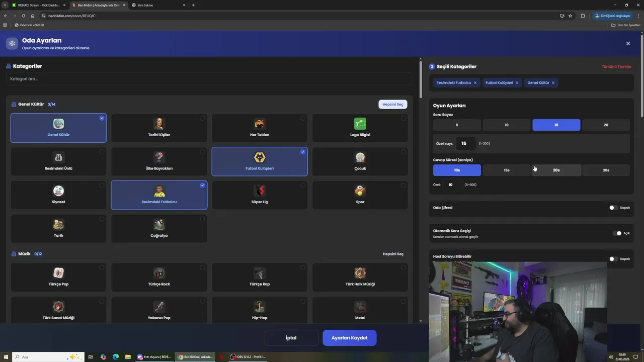This screenshot has width=644, height=362.
Task: Remove Resimdeki Futbolcu chip with its X
Action: [x=475, y=83]
